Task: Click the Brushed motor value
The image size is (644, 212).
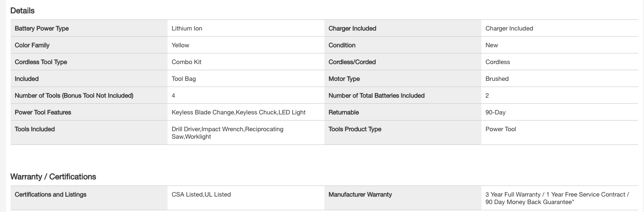Action: click(497, 79)
